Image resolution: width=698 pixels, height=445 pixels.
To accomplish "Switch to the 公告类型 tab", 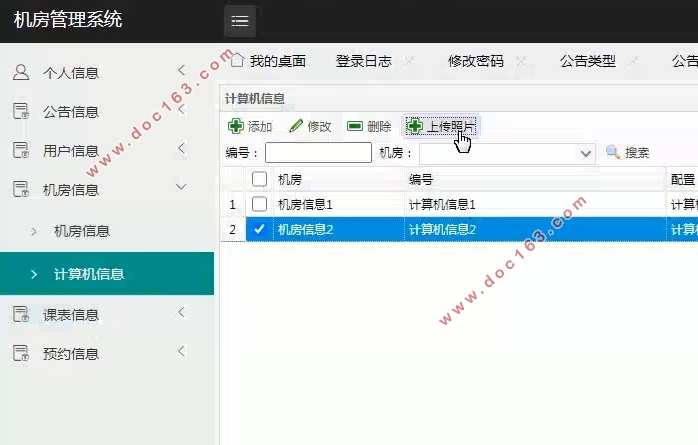I will click(x=588, y=61).
